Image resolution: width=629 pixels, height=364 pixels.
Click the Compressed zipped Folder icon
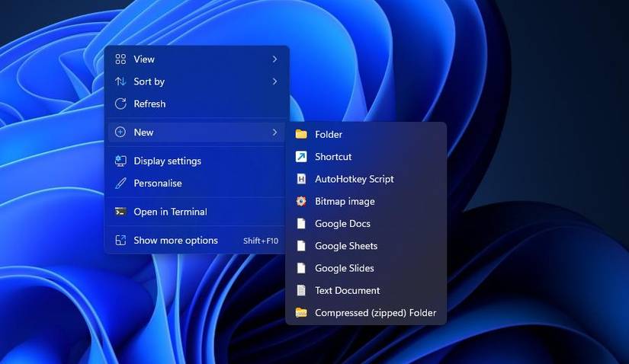point(301,313)
